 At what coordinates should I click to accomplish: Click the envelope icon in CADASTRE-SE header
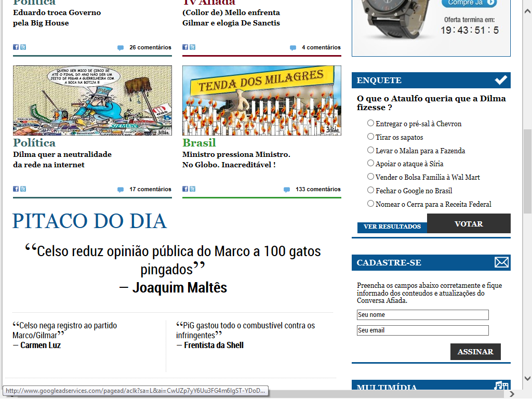pyautogui.click(x=501, y=262)
